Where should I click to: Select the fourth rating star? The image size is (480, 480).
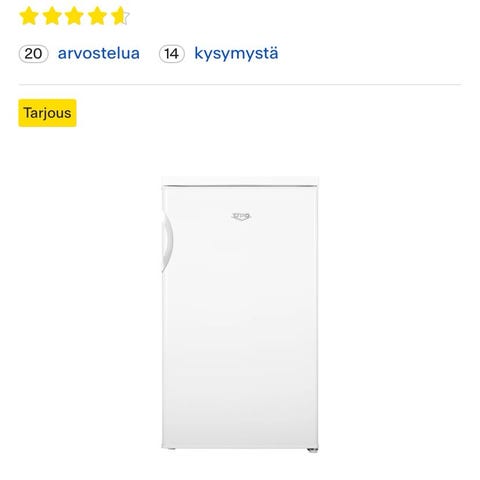tap(97, 16)
